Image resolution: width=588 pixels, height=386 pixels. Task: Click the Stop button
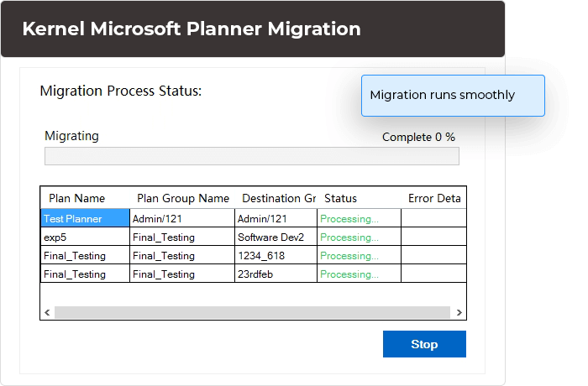[424, 344]
